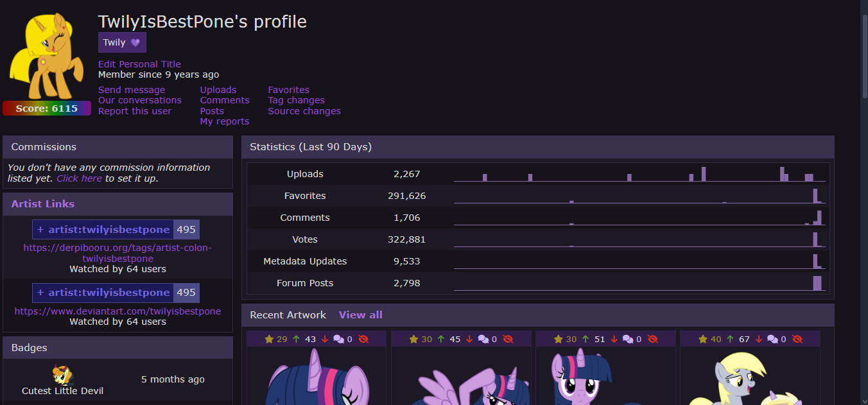Viewport: 868px width, 405px height.
Task: Click the user avatar pony image
Action: (46, 56)
